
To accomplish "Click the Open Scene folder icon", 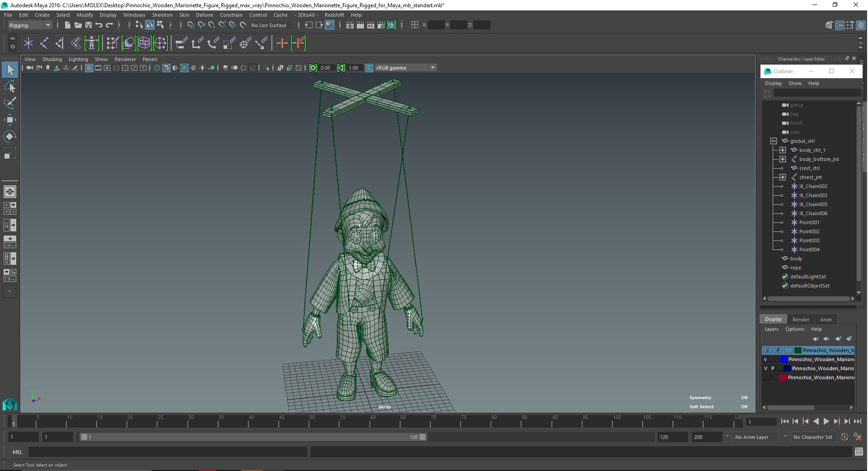I will (78, 25).
